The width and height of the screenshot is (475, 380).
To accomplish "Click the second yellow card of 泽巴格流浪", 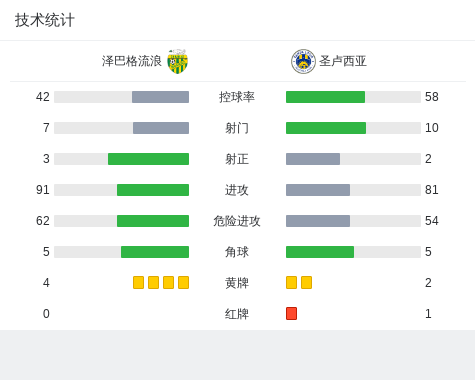I will pos(153,283).
